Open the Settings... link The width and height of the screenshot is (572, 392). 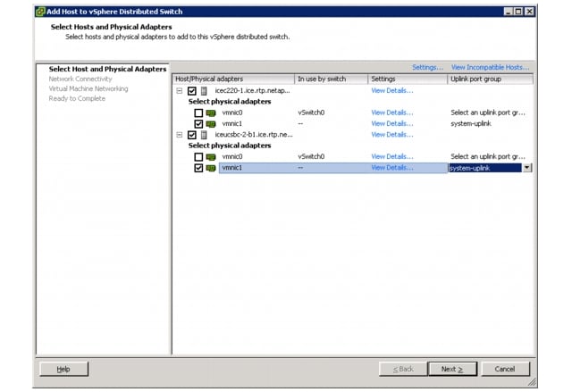pyautogui.click(x=427, y=67)
